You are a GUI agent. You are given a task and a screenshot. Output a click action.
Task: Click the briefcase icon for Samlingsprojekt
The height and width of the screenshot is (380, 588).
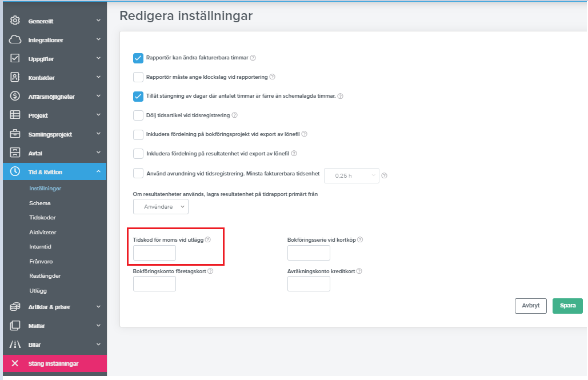point(15,134)
